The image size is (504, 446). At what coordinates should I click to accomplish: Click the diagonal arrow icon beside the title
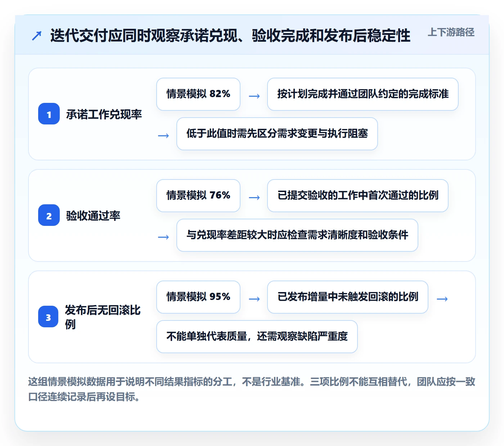37,36
